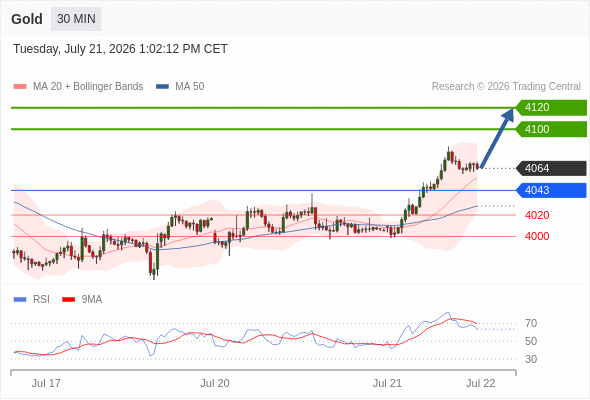Click the Gold chart title
590x400 pixels.
coord(27,19)
